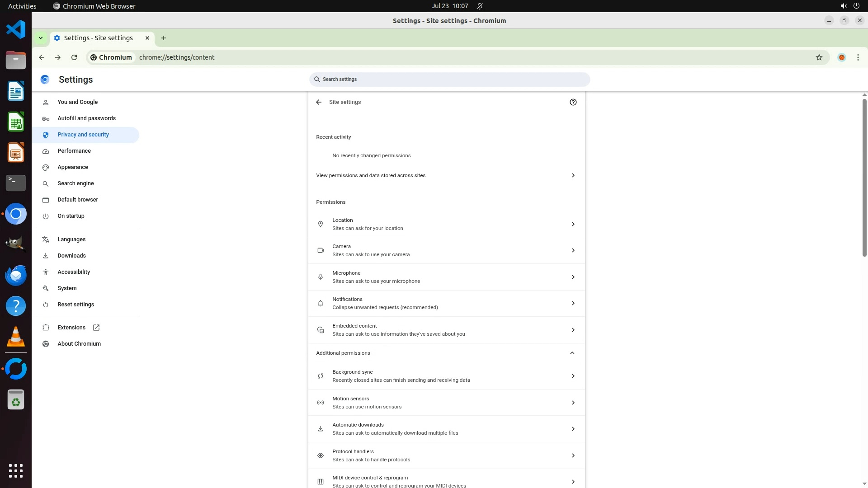The width and height of the screenshot is (868, 488).
Task: Reload the current page
Action: click(x=74, y=57)
